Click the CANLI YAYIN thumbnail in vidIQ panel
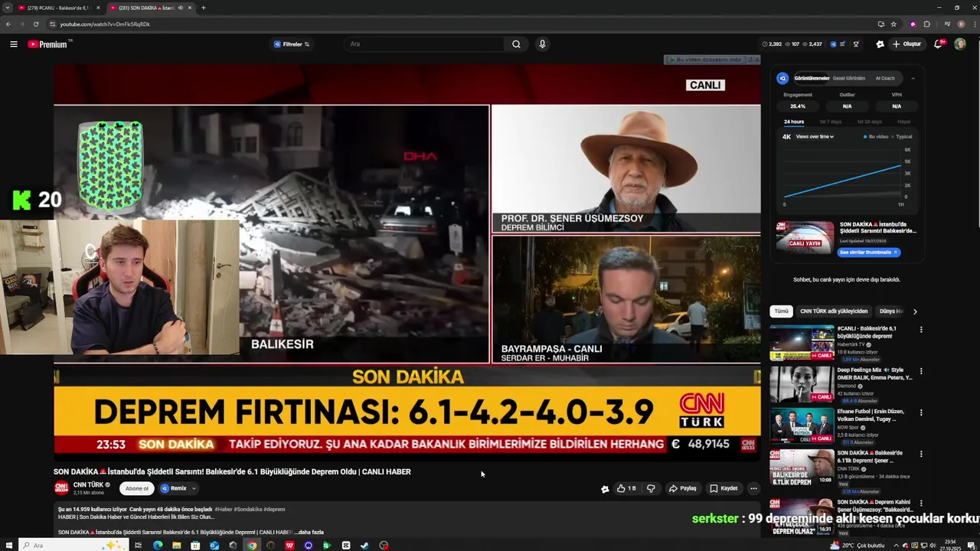This screenshot has height=551, width=980. point(805,238)
